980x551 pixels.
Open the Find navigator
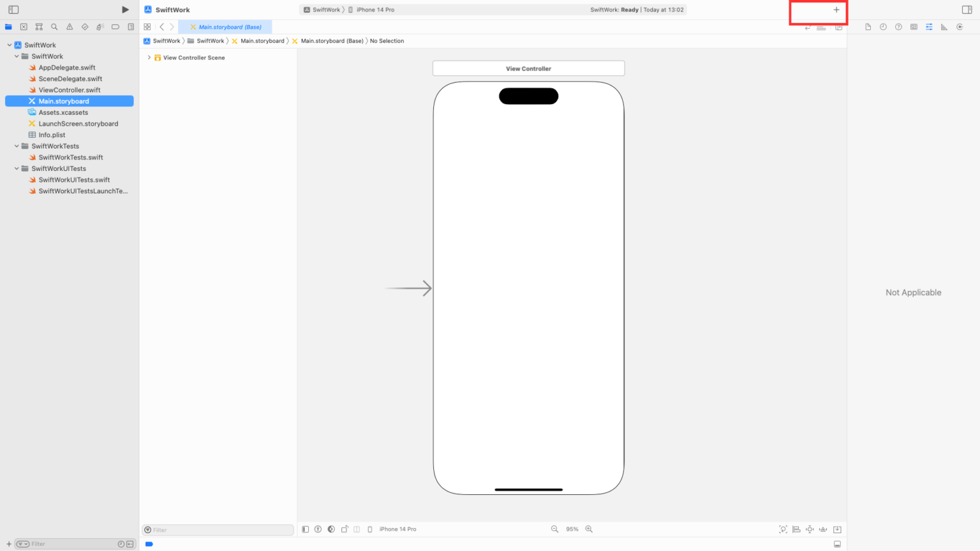[x=54, y=27]
